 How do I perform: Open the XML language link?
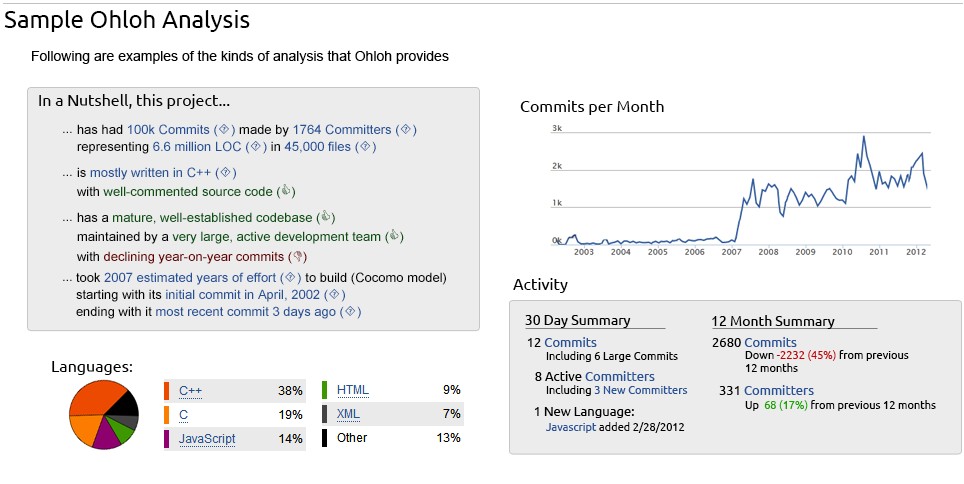click(350, 414)
